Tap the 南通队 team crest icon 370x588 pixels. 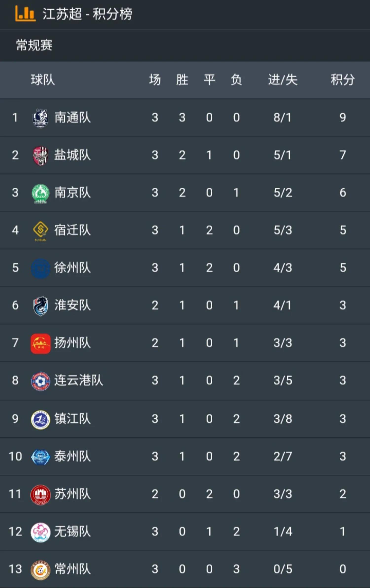coord(40,118)
